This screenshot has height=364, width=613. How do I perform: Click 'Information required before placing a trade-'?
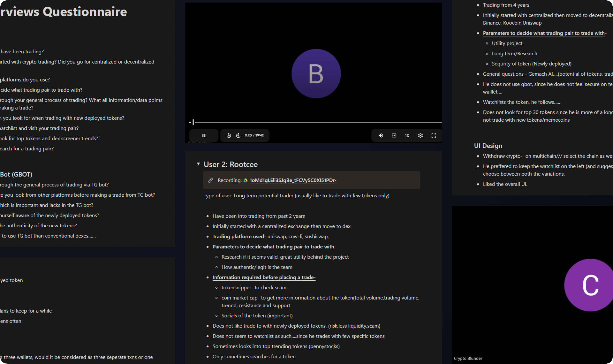tap(264, 277)
